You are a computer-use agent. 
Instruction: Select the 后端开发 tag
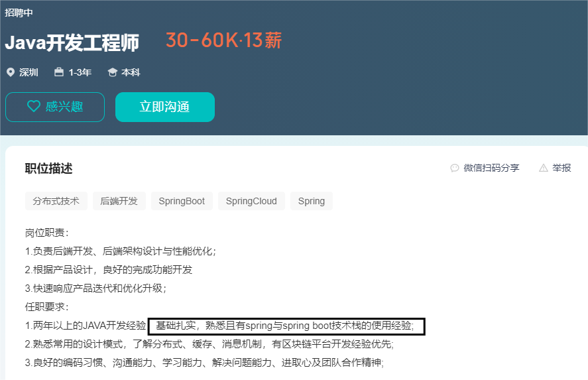coord(119,201)
